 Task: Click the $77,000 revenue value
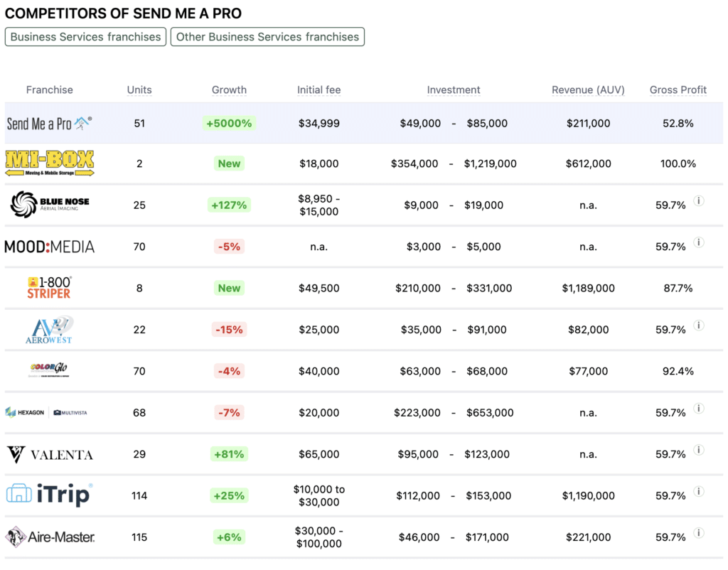[x=588, y=371]
